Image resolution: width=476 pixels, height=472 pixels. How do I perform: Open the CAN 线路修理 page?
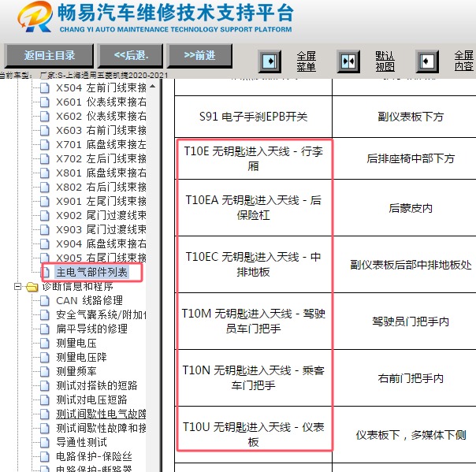pyautogui.click(x=90, y=300)
